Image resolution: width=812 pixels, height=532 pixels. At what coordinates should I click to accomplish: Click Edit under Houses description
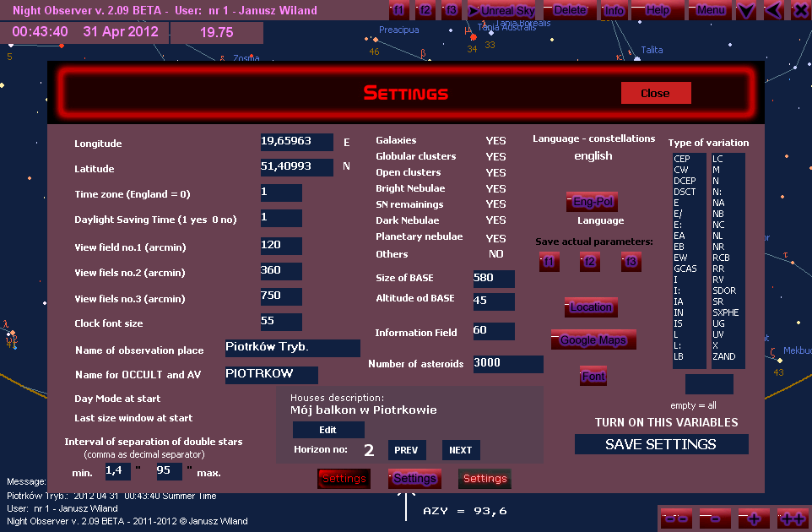click(328, 430)
